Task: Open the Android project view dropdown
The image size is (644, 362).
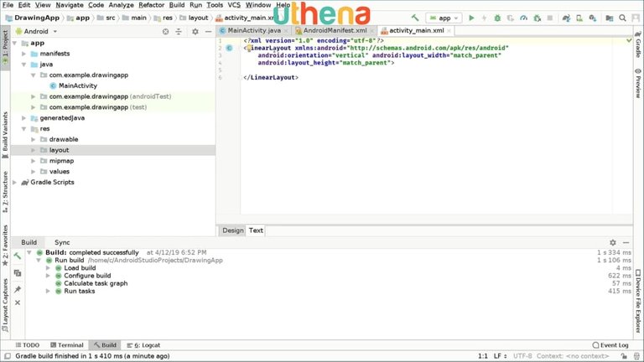Action: [x=36, y=31]
